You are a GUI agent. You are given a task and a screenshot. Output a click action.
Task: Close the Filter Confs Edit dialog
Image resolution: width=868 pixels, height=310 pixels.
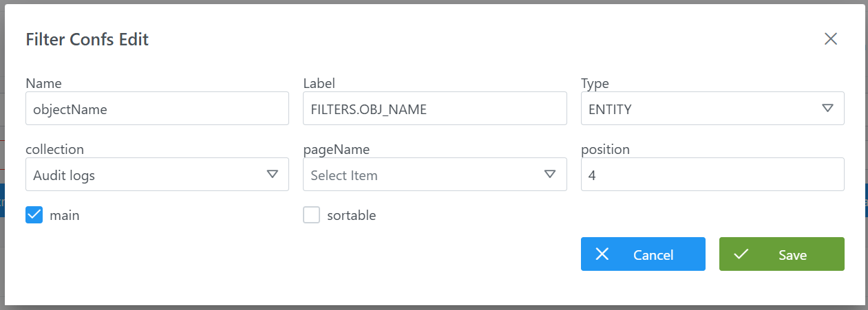(831, 39)
